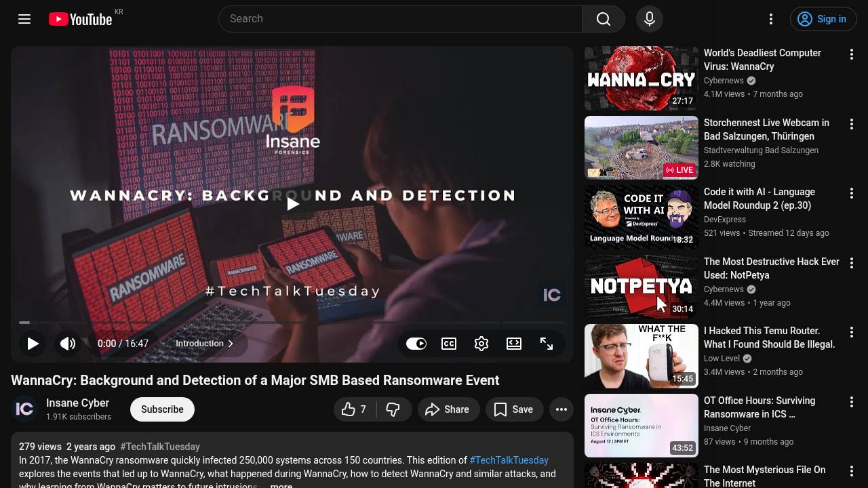The height and width of the screenshot is (488, 868).
Task: Save the video to a playlist
Action: pyautogui.click(x=514, y=409)
